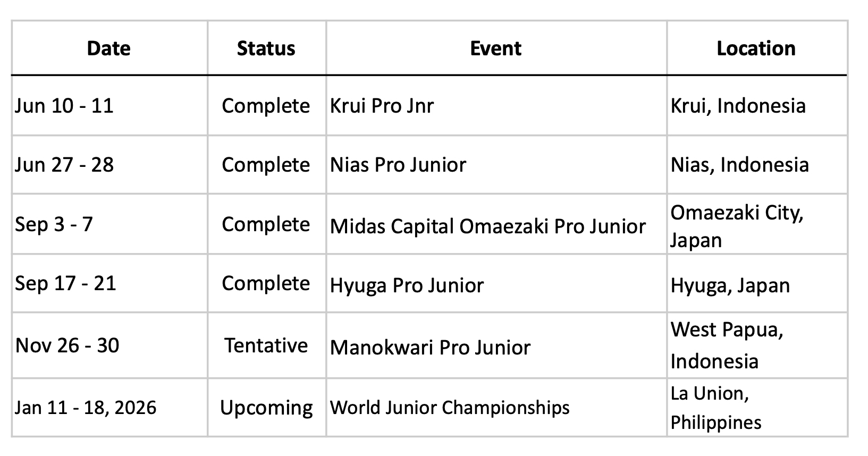This screenshot has height=456, width=868.
Task: Select the Jun 27 - 28 date cell
Action: pyautogui.click(x=64, y=165)
